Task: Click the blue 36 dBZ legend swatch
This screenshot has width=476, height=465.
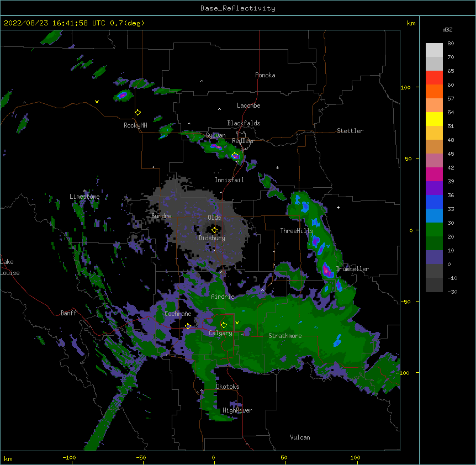Action: click(x=434, y=202)
